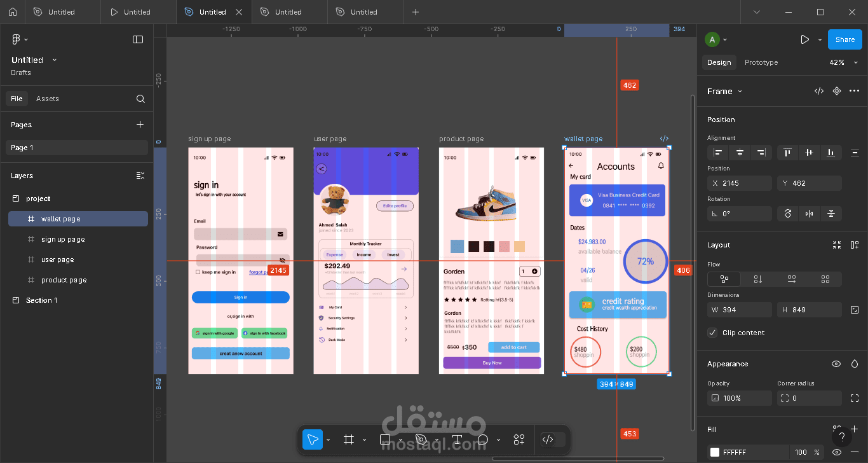Image resolution: width=868 pixels, height=463 pixels.
Task: Select freeform flow option
Action: point(724,279)
